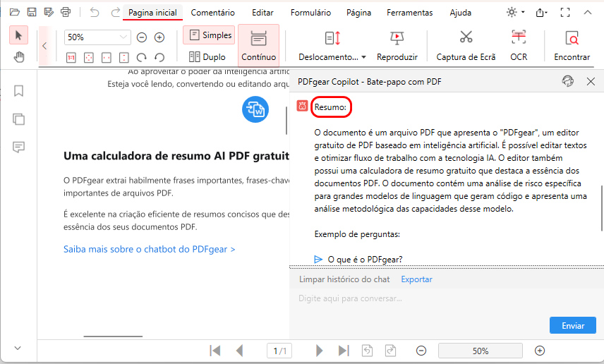Select the hand pan tool

point(18,57)
